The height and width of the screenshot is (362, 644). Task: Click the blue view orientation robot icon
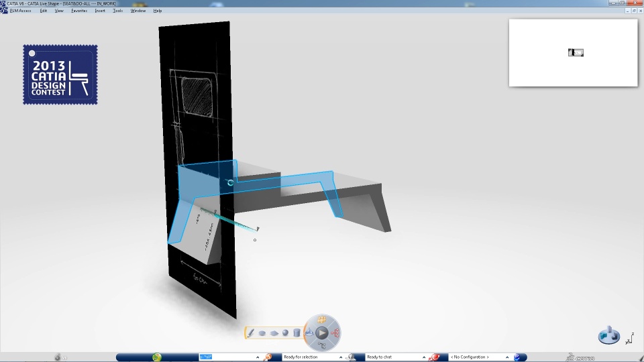[x=609, y=335]
